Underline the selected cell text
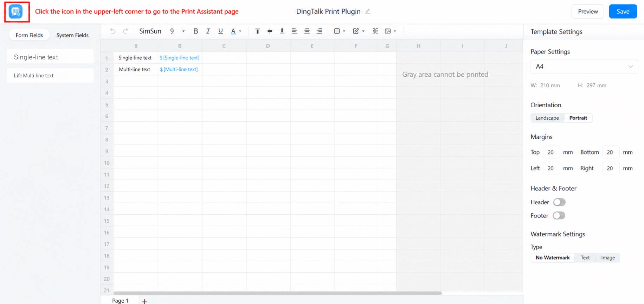 coord(220,31)
